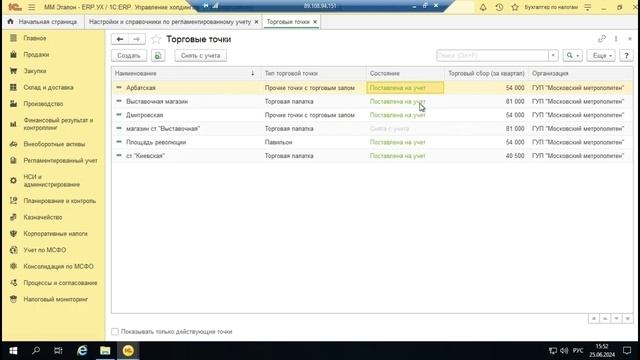The height and width of the screenshot is (360, 640).
Task: Open history clock icon in title bar
Action: point(499,7)
